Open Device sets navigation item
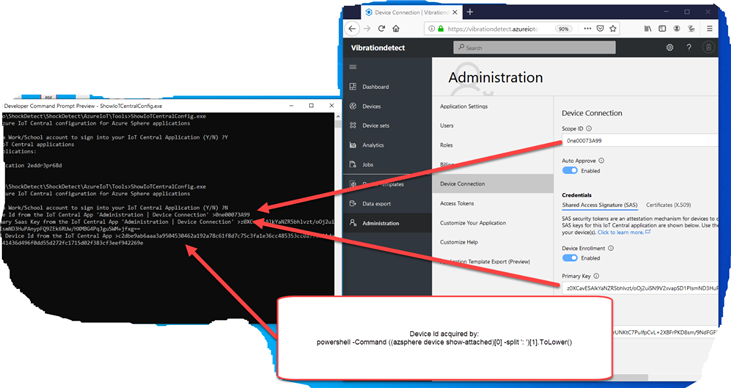This screenshot has height=388, width=731. 376,125
